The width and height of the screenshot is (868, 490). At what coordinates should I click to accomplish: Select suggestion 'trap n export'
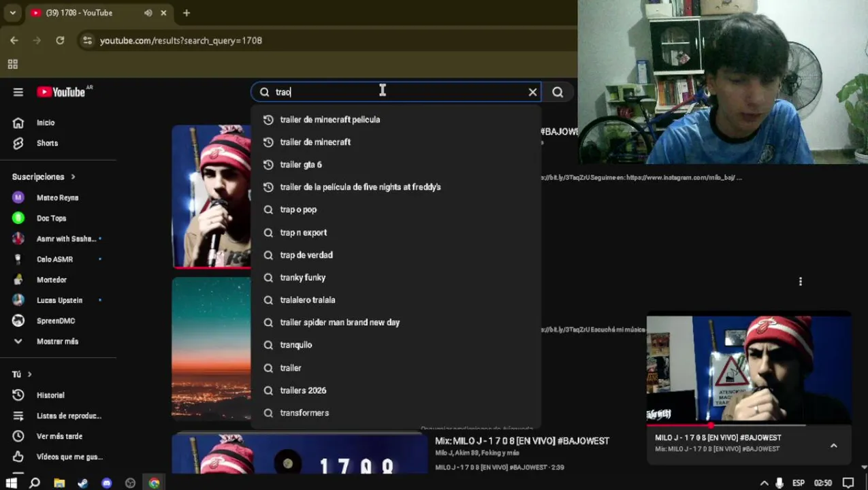coord(396,233)
